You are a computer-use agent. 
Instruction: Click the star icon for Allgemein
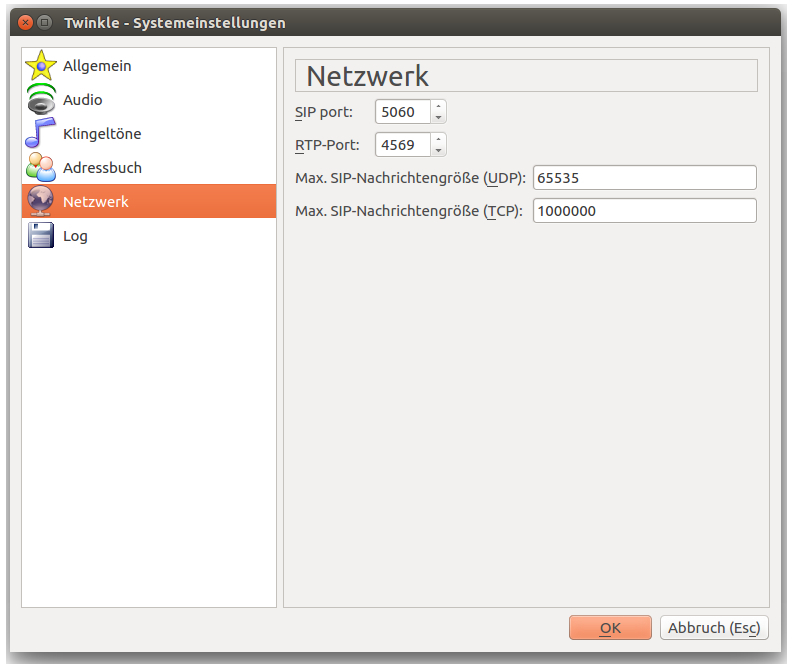[x=41, y=66]
